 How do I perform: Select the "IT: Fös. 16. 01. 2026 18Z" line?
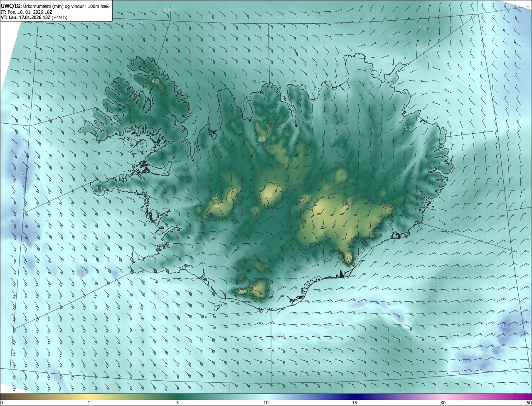pyautogui.click(x=27, y=12)
